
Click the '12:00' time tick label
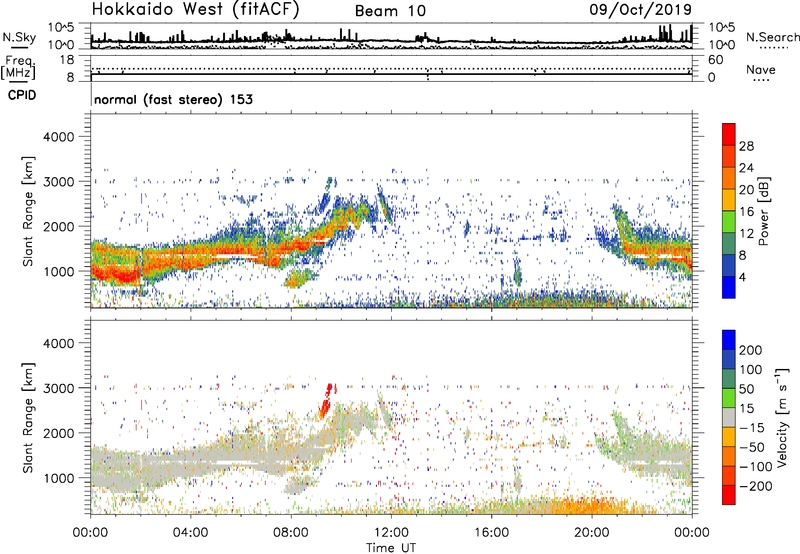coord(391,533)
